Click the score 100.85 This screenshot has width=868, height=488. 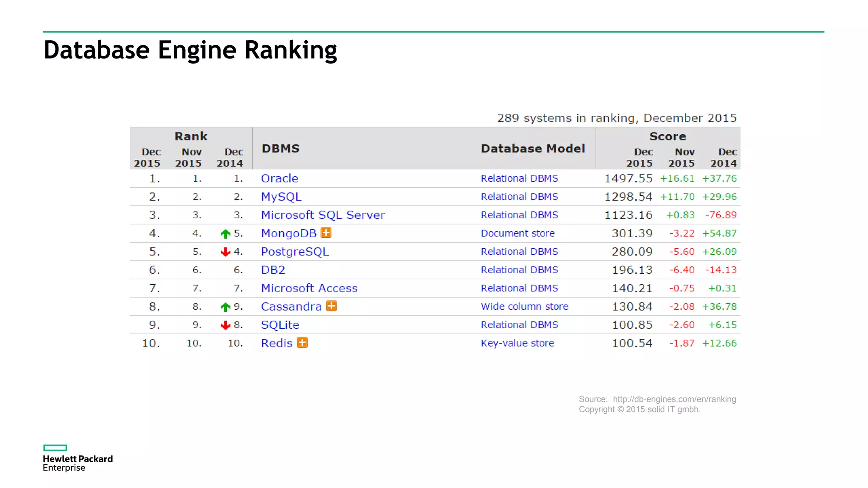click(x=632, y=325)
